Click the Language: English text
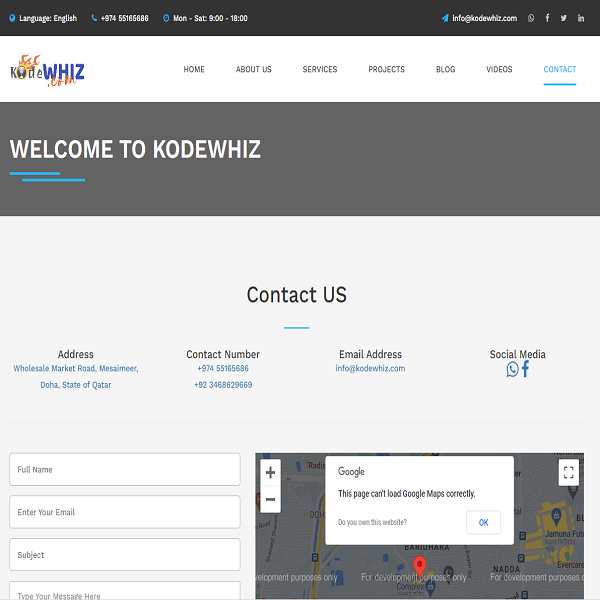This screenshot has width=600, height=600. [48, 18]
